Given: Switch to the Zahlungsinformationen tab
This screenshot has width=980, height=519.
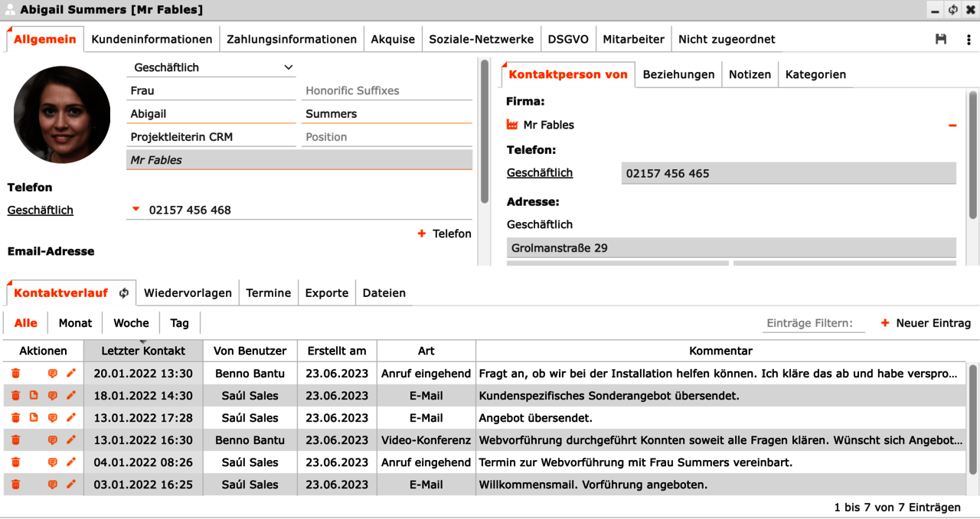Looking at the screenshot, I should pyautogui.click(x=291, y=39).
